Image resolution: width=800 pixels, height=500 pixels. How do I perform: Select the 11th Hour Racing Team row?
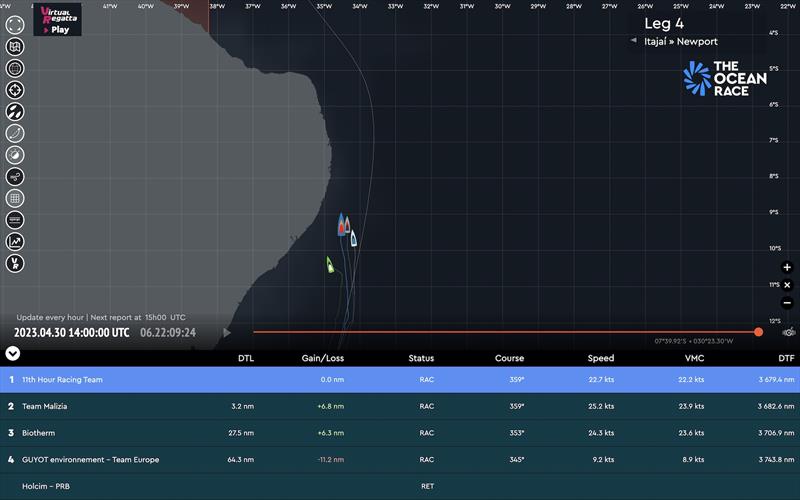tap(400, 380)
